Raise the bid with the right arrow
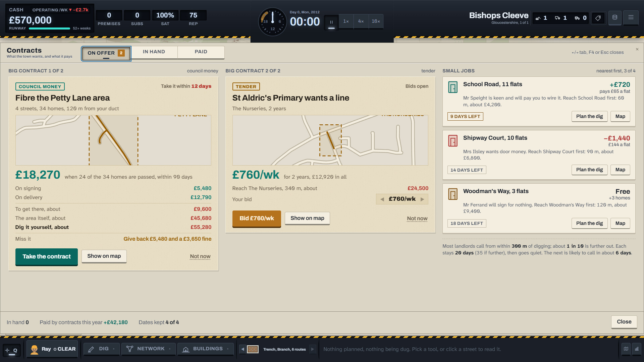The width and height of the screenshot is (644, 362). [422, 199]
